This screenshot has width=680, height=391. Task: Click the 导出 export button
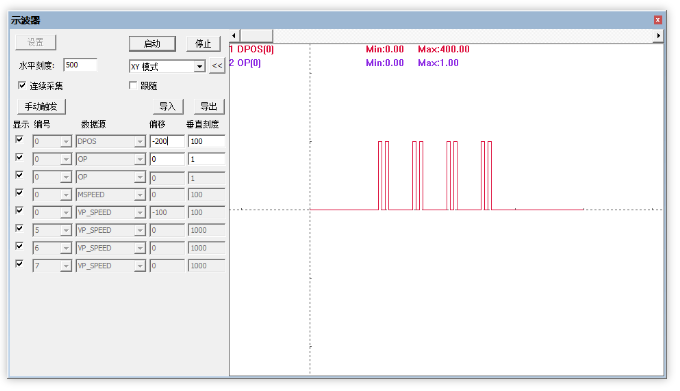coord(209,106)
